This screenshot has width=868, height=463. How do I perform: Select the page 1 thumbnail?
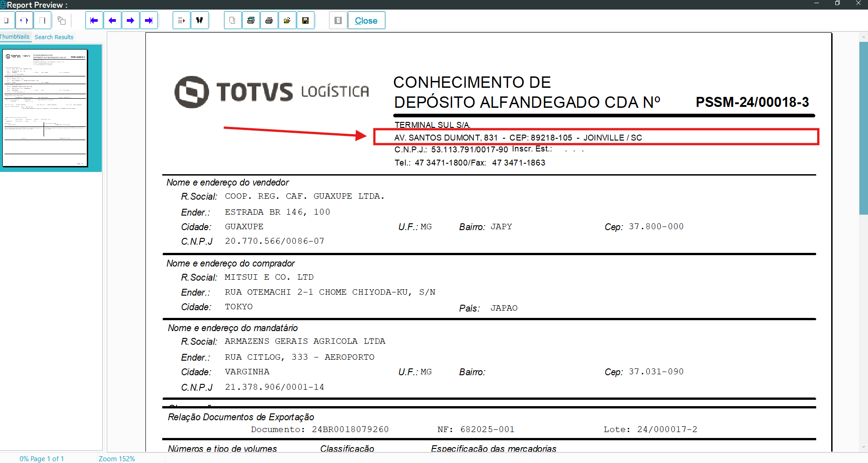(x=45, y=108)
